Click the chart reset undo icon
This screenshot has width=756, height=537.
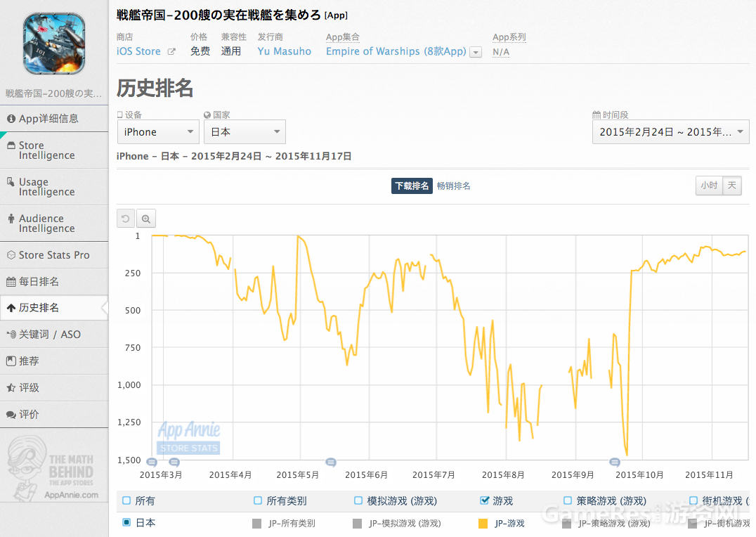(x=125, y=219)
